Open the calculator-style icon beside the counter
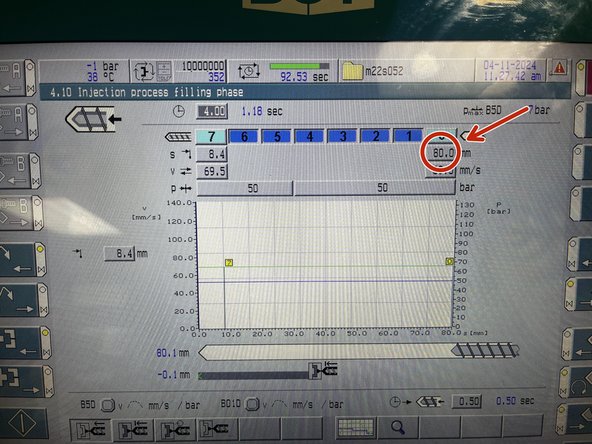 (164, 71)
